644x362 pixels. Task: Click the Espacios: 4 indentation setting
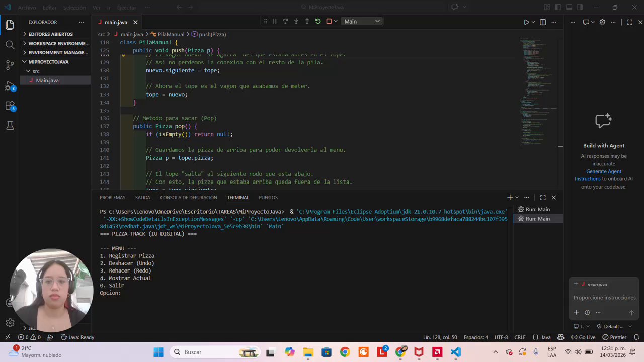[x=475, y=337]
